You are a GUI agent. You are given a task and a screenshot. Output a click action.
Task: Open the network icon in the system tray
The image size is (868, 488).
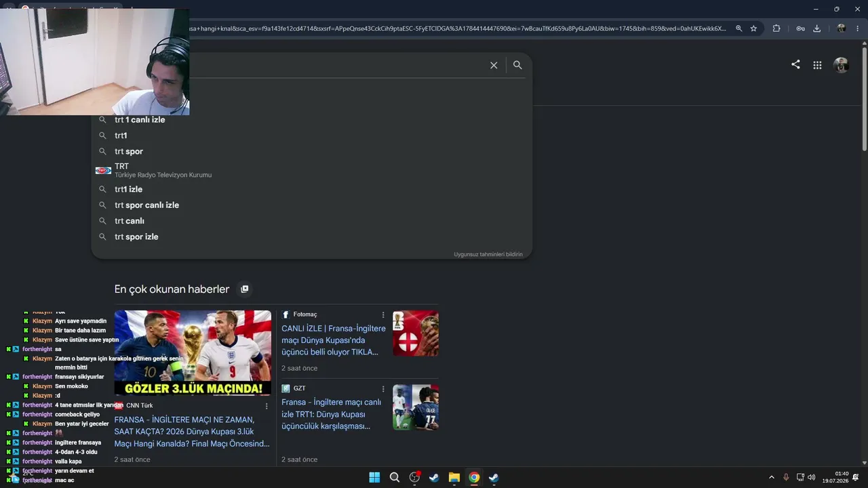click(800, 477)
